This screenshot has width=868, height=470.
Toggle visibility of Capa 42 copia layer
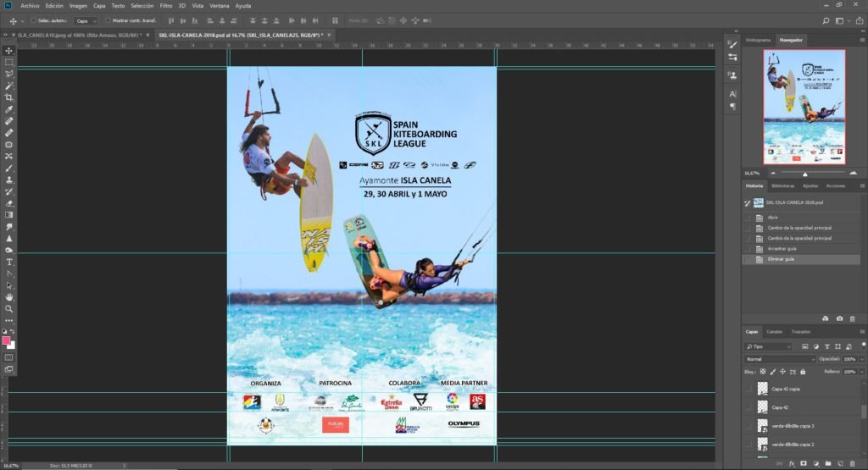click(748, 389)
